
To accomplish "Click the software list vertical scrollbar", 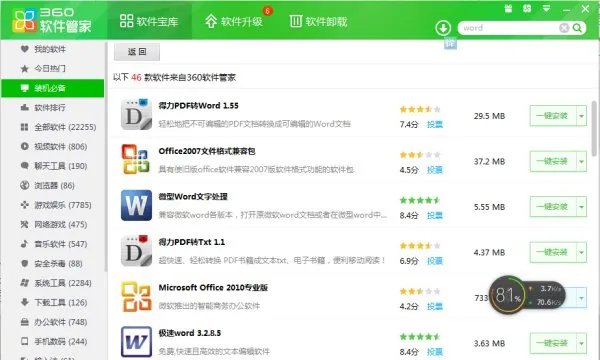I will pos(594,128).
